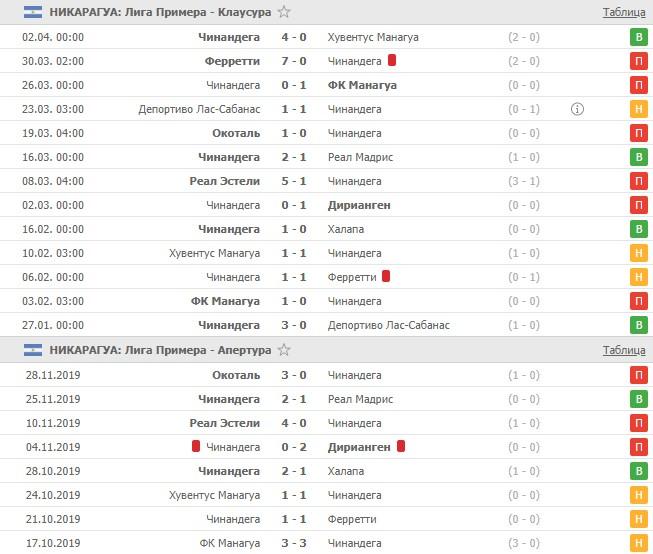Click the orange draw badge for 23.03 match
The height and width of the screenshot is (554, 653).
[x=638, y=109]
